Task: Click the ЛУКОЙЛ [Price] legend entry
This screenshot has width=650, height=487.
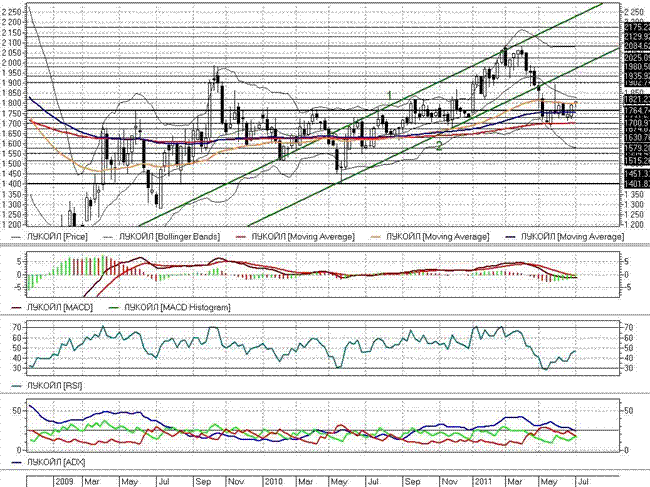Action: coord(63,236)
